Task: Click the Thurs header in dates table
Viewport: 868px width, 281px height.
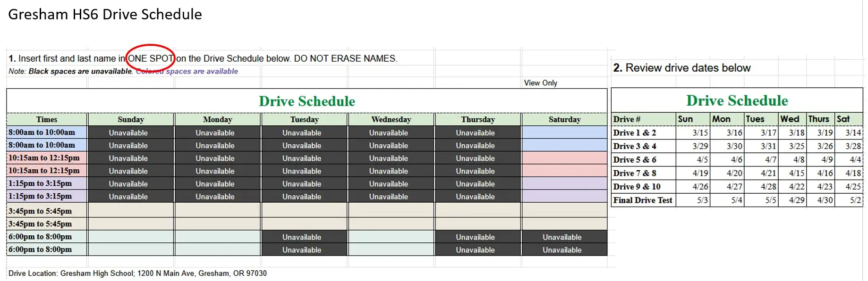Action: 818,119
